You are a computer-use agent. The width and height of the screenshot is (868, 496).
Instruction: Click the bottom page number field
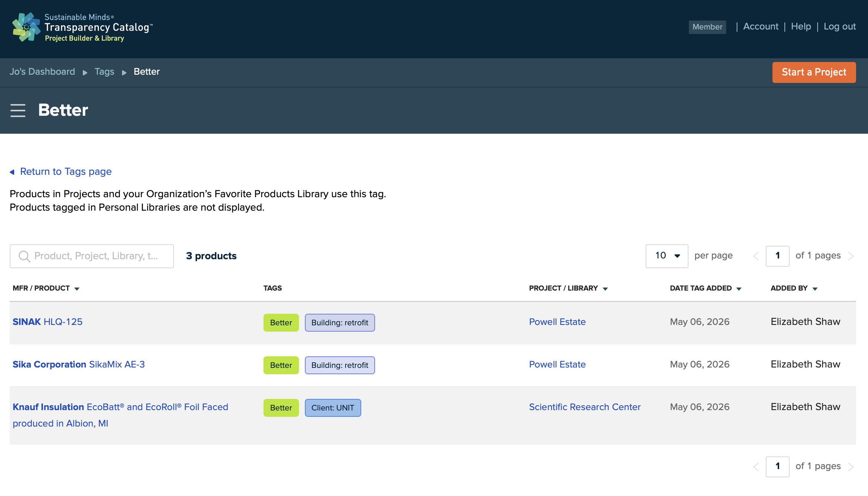pos(777,467)
